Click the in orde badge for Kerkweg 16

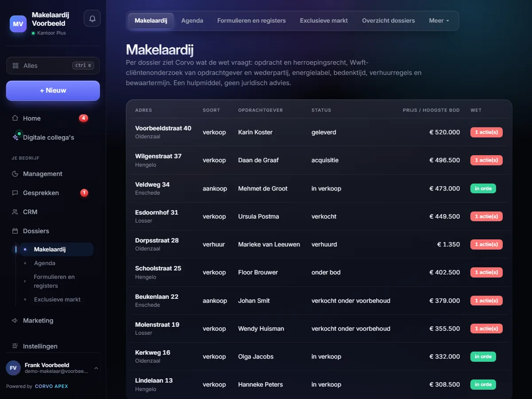coord(483,356)
